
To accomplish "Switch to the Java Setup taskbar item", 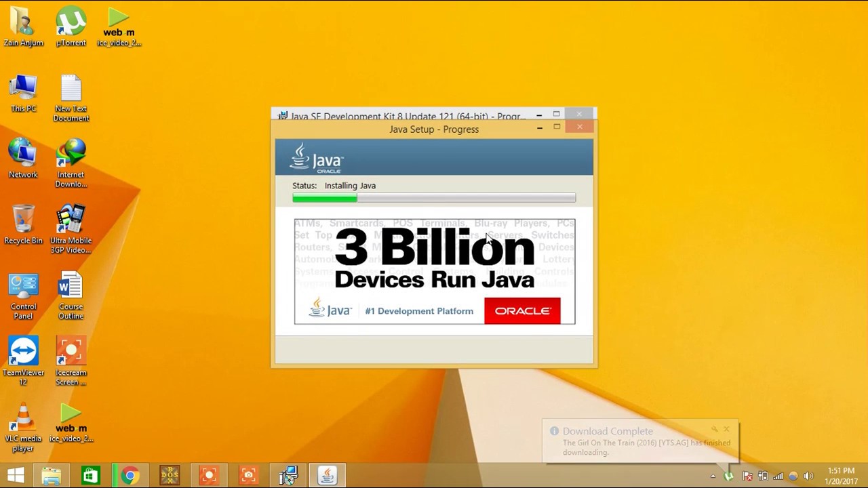I will tap(328, 475).
